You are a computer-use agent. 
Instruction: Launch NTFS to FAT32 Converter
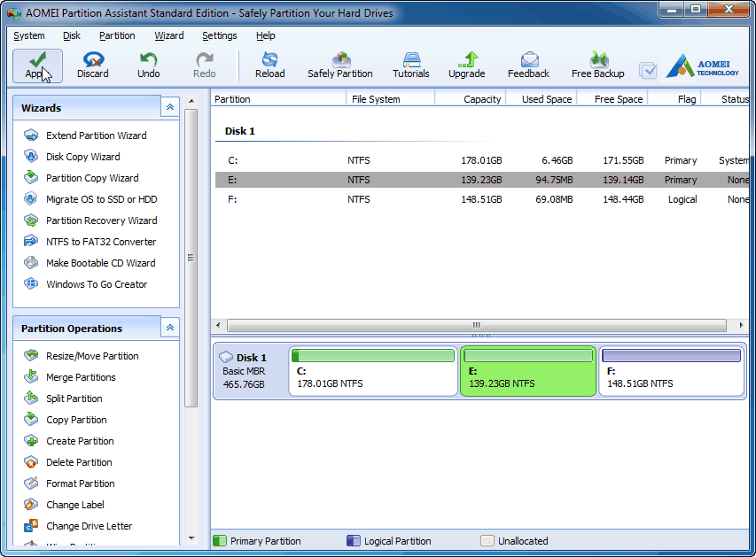[x=101, y=242]
